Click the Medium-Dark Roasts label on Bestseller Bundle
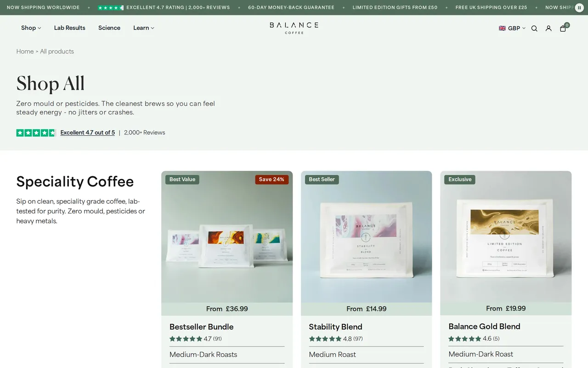588x368 pixels. tap(204, 355)
